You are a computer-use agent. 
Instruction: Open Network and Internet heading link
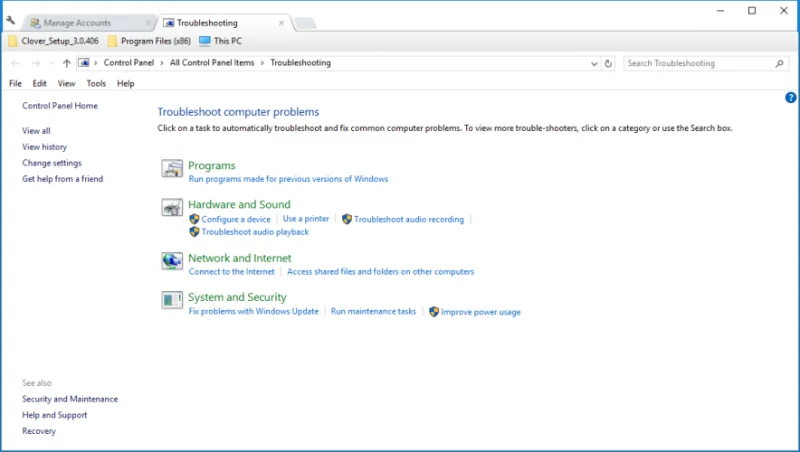pos(240,258)
